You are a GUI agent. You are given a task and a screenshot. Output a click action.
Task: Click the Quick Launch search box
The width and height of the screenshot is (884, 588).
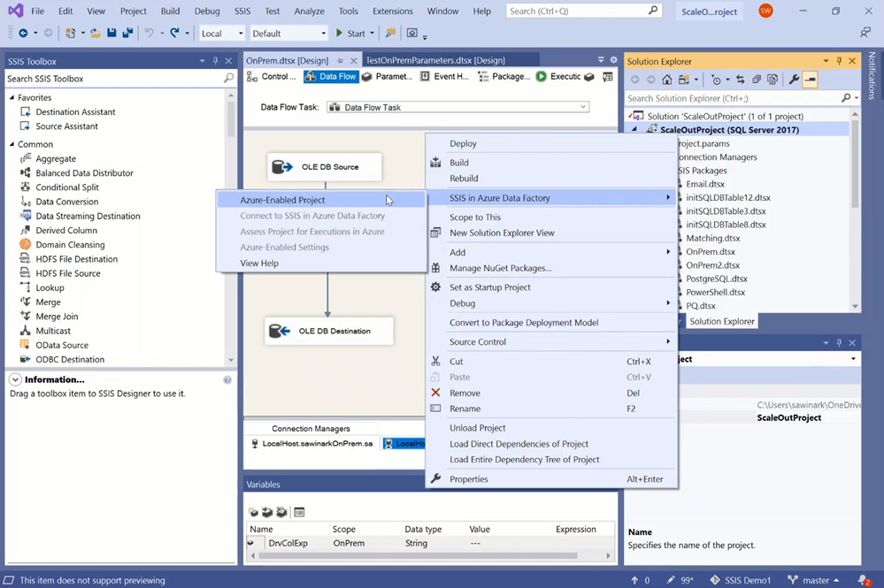point(583,11)
